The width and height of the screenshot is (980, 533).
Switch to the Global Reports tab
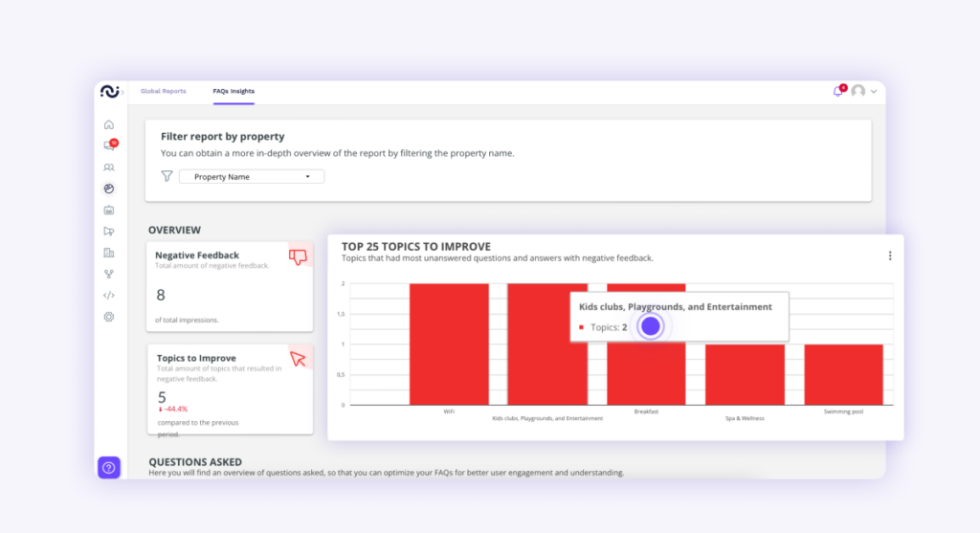tap(163, 91)
